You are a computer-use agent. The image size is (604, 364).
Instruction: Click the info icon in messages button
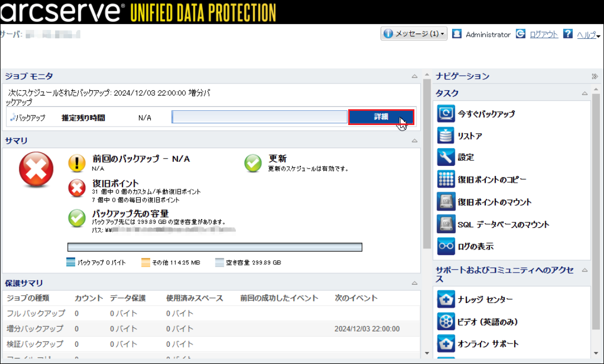(x=388, y=34)
